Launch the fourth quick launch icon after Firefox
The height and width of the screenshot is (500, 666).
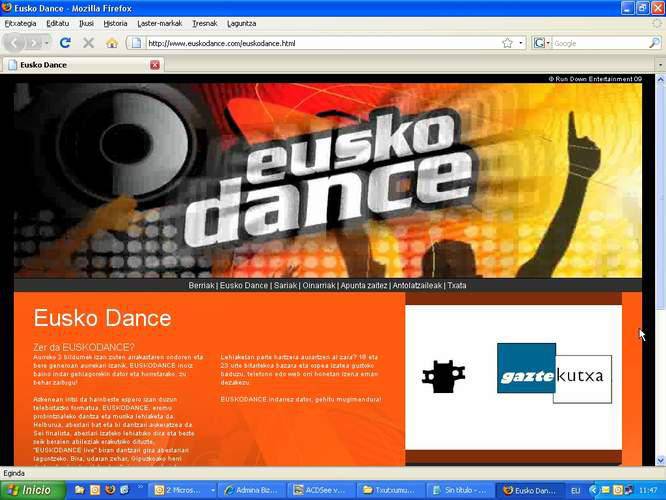point(125,490)
